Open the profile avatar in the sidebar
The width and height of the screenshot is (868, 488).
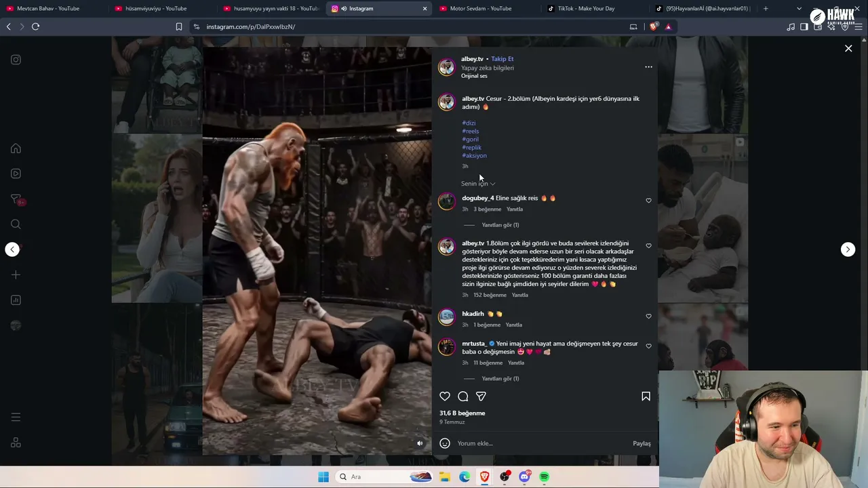(16, 325)
